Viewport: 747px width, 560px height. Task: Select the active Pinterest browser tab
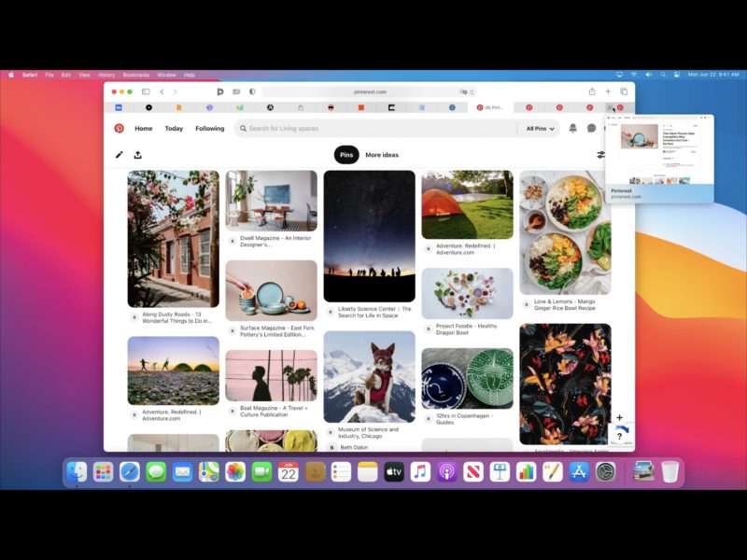point(490,107)
